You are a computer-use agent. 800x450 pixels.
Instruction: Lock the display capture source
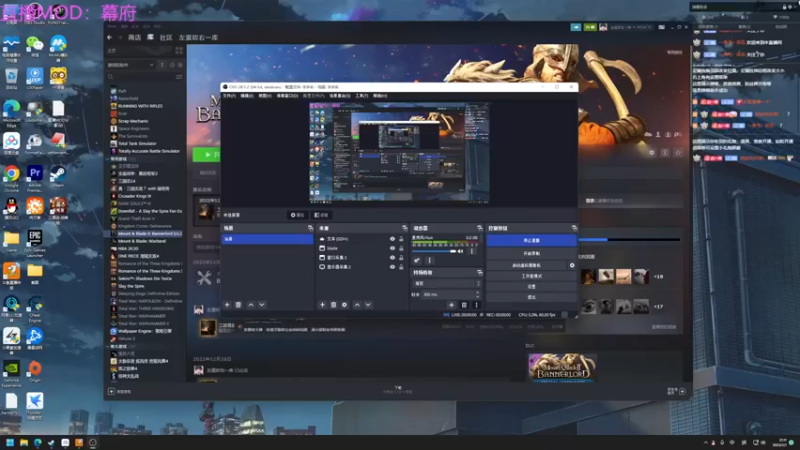[401, 267]
